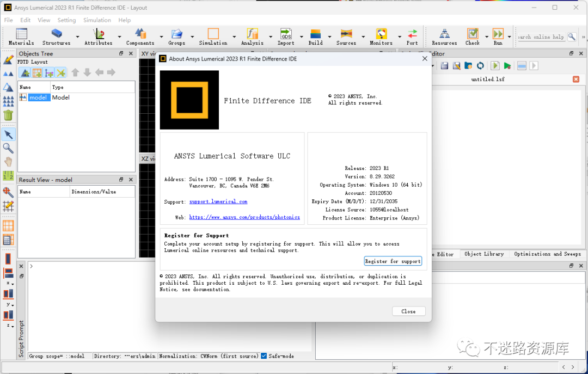Select the arrow pointer tool

point(8,134)
